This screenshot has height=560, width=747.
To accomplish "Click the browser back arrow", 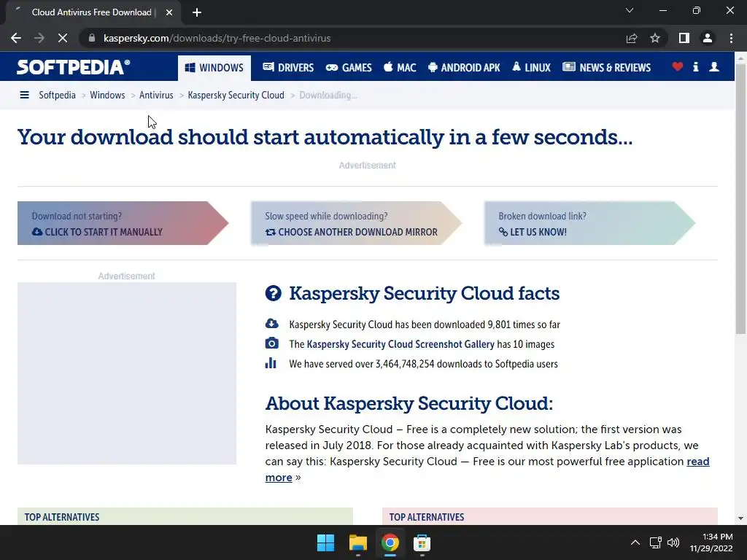I will coord(16,38).
